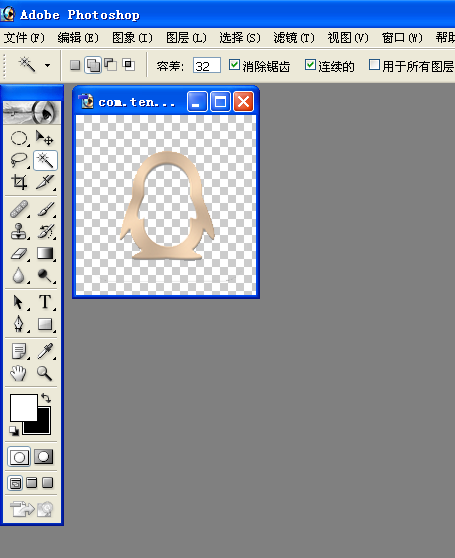Select the Hand tool
Screen dimensions: 455x558
click(x=18, y=373)
